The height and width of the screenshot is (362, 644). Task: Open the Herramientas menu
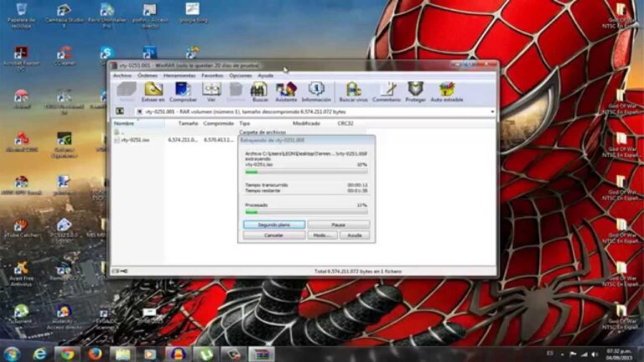[x=179, y=75]
